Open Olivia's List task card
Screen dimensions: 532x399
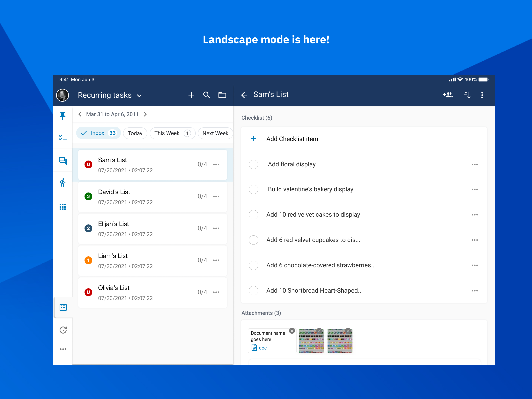point(152,292)
